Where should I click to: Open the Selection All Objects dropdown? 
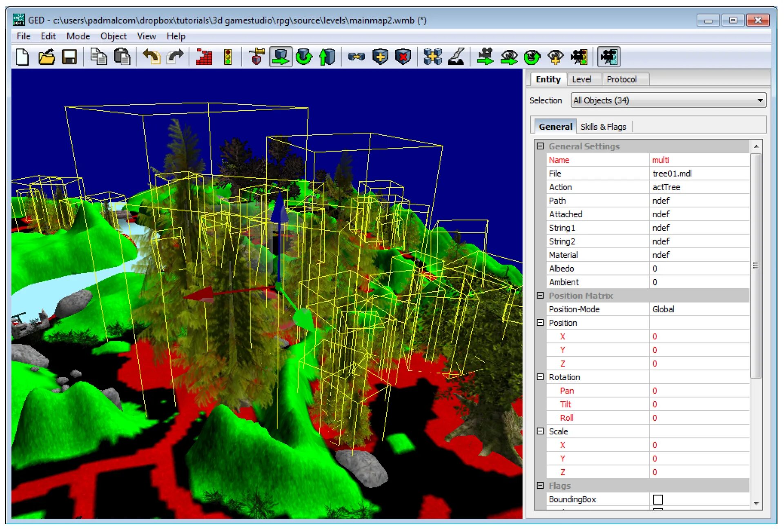(x=759, y=100)
